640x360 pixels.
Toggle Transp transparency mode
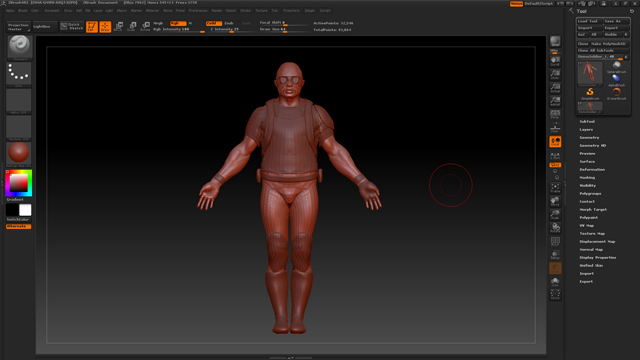click(555, 255)
